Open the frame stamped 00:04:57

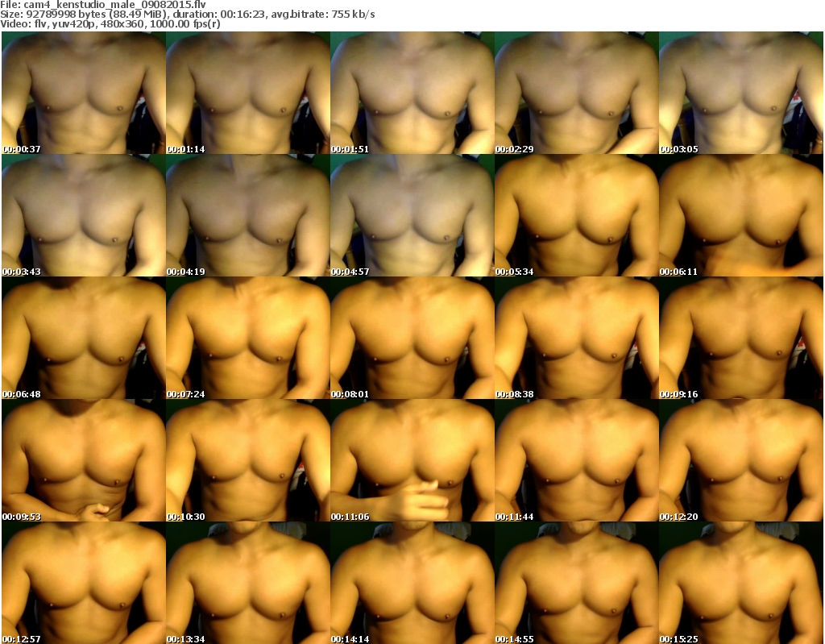[x=412, y=215]
